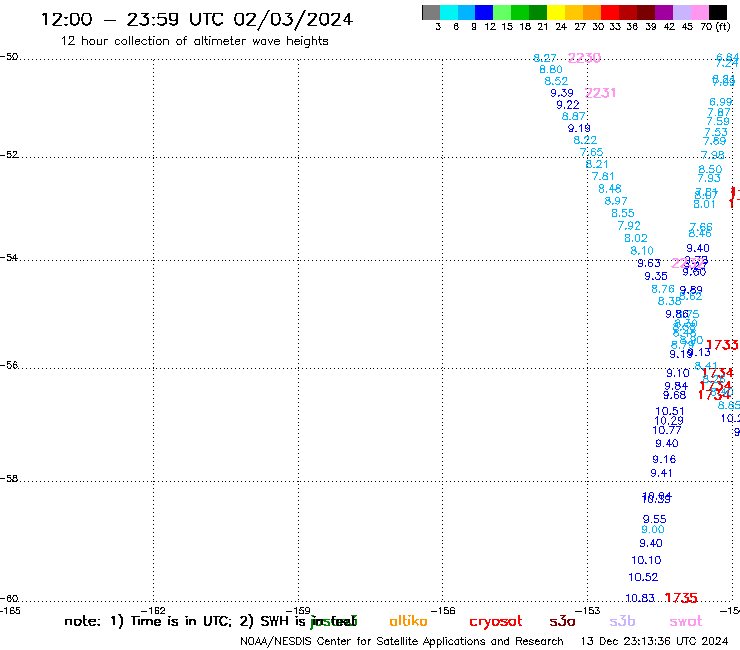This screenshot has height=650, width=740.
Task: Click the '70 (ft)' legend label
Action: [x=715, y=27]
